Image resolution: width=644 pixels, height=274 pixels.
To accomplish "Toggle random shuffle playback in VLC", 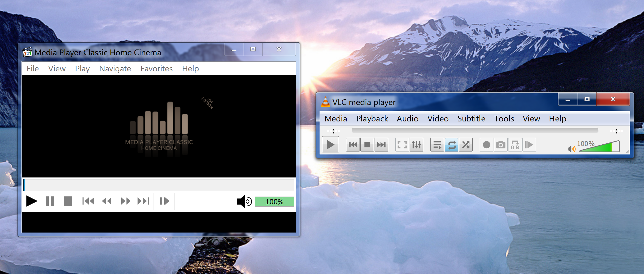I will [466, 145].
